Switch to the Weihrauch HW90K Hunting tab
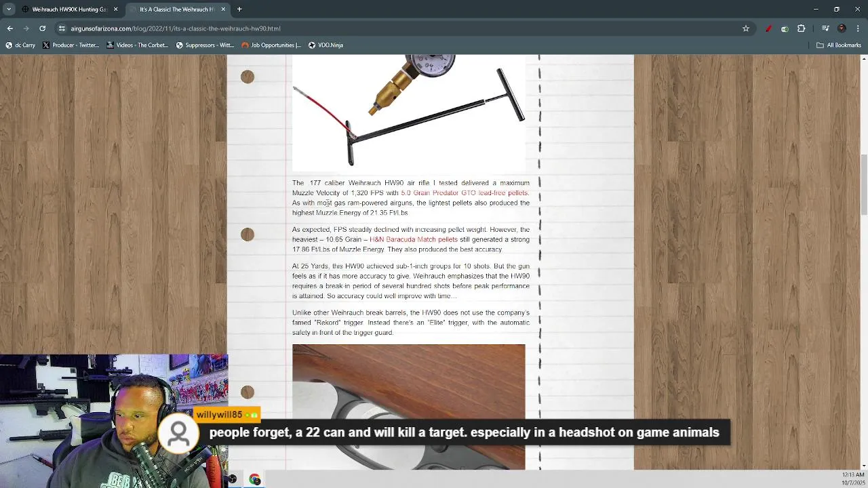This screenshot has width=868, height=488. (x=70, y=9)
